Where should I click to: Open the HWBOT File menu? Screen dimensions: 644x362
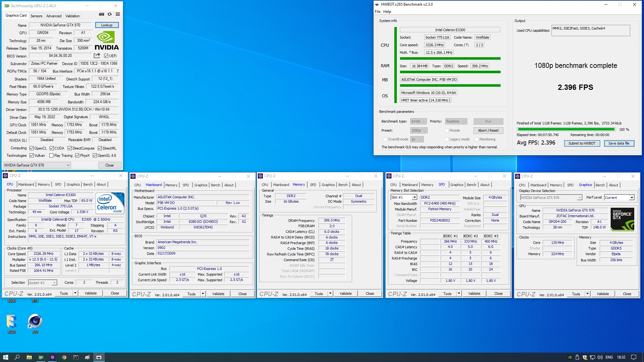point(378,12)
